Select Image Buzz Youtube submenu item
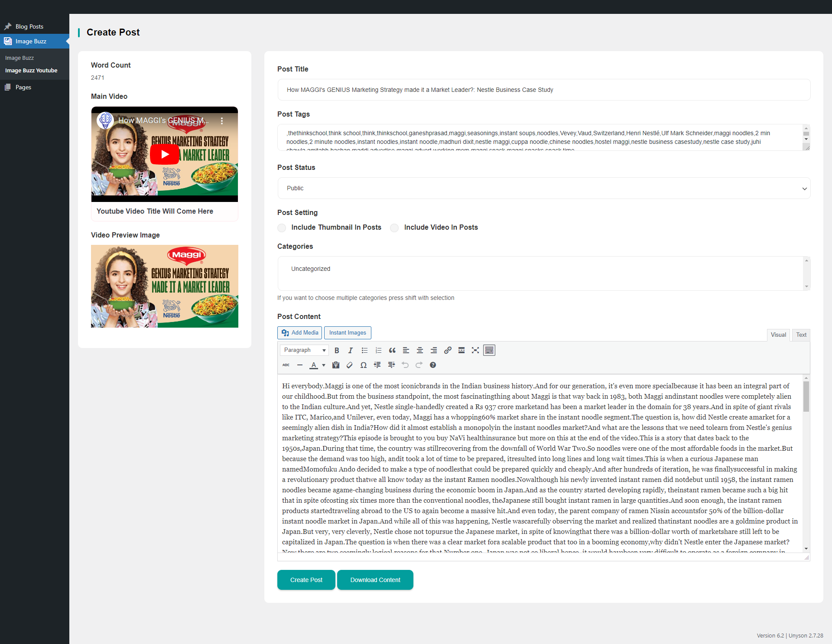Image resolution: width=832 pixels, height=644 pixels. click(x=31, y=70)
